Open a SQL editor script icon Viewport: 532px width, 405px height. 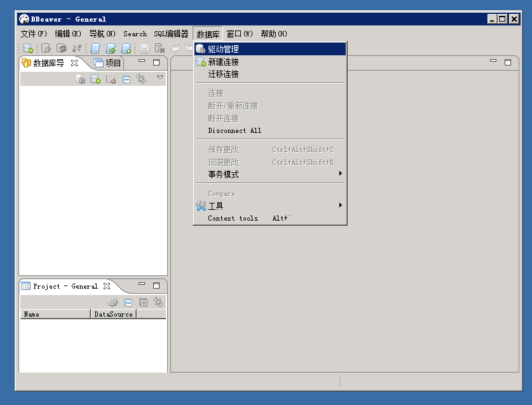click(x=95, y=48)
